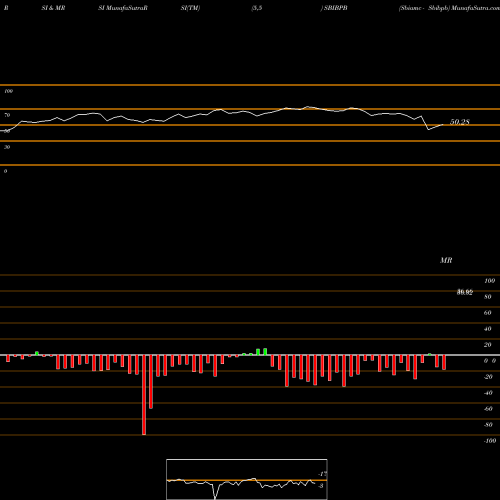Click the '-60' label on the MR axis
This screenshot has width=500, height=500.
pos(488,409)
